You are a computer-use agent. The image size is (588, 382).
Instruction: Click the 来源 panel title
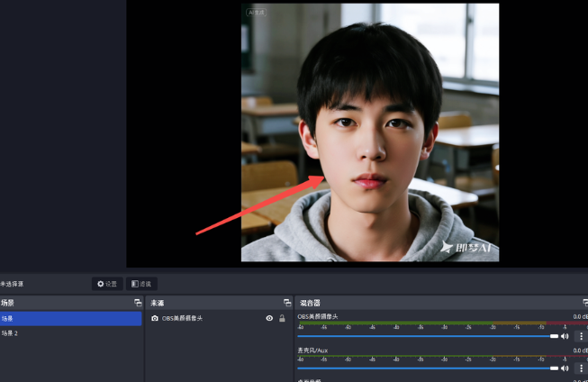[157, 303]
